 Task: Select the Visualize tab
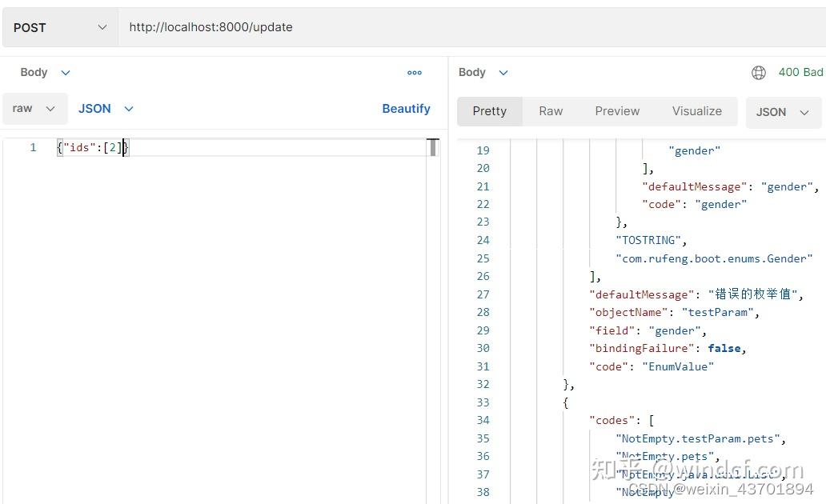pos(696,111)
